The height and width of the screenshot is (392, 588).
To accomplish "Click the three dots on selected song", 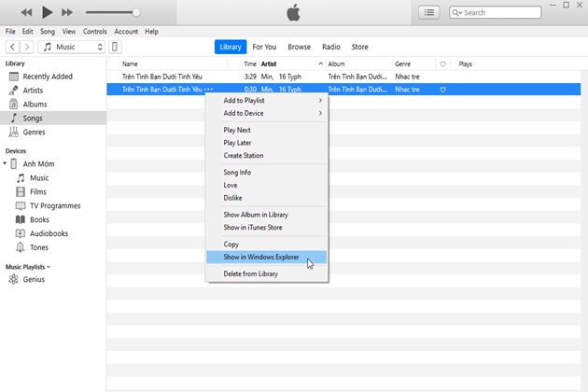I will [x=209, y=90].
